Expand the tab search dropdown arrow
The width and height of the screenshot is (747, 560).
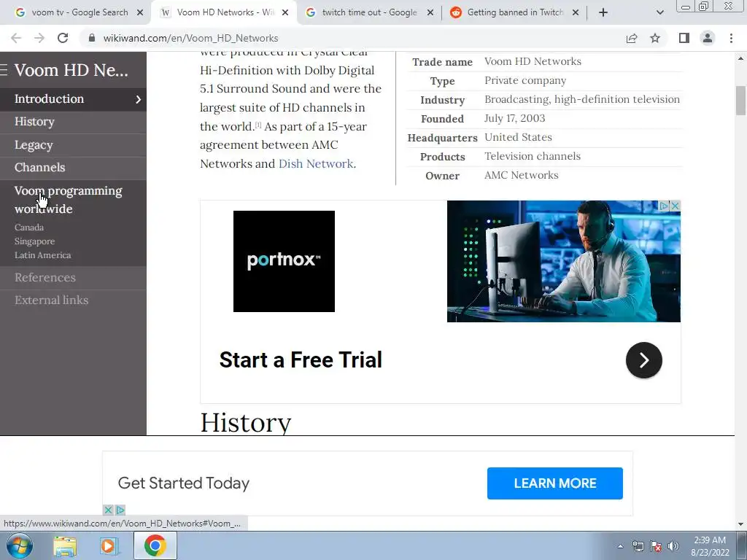pos(659,13)
